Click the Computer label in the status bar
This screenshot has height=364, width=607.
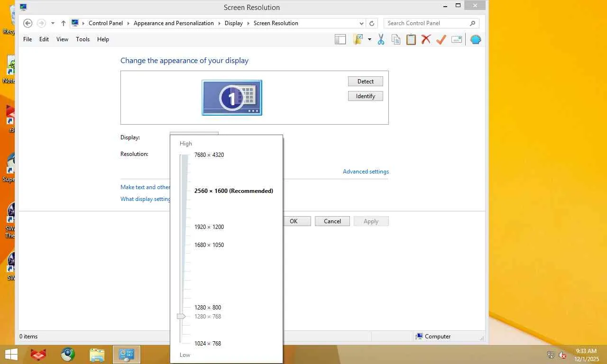click(x=438, y=337)
